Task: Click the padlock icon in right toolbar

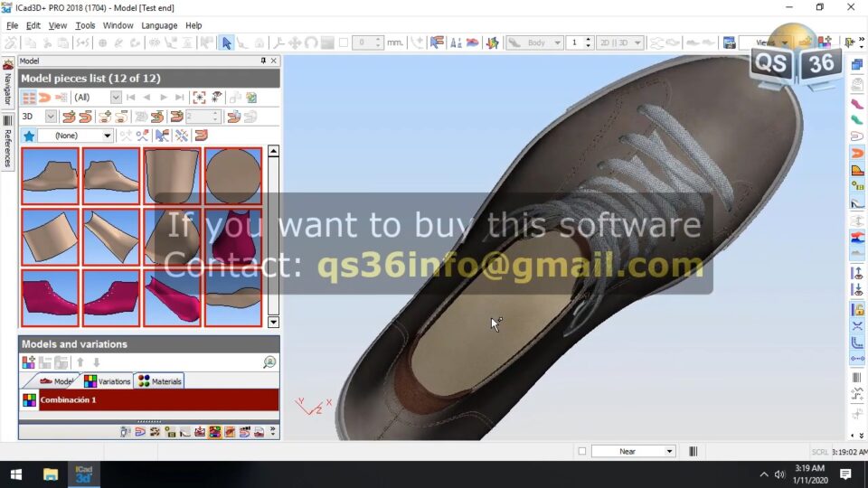Action: 857,310
